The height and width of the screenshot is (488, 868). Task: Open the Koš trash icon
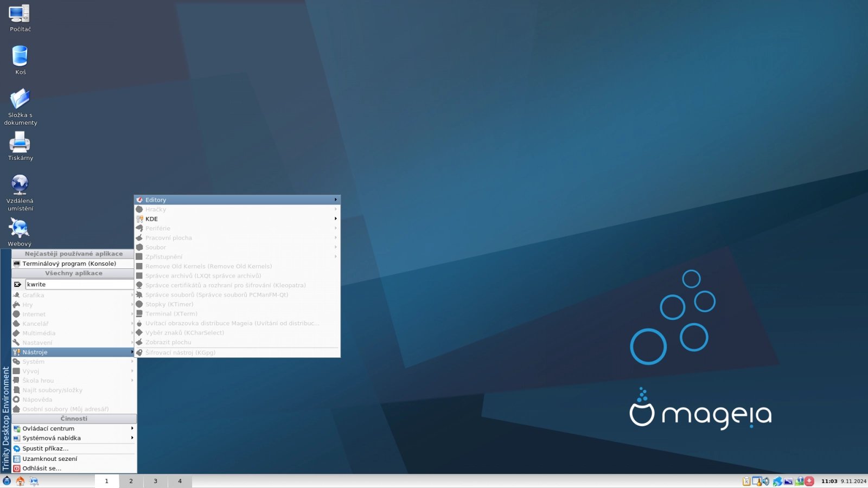(20, 60)
